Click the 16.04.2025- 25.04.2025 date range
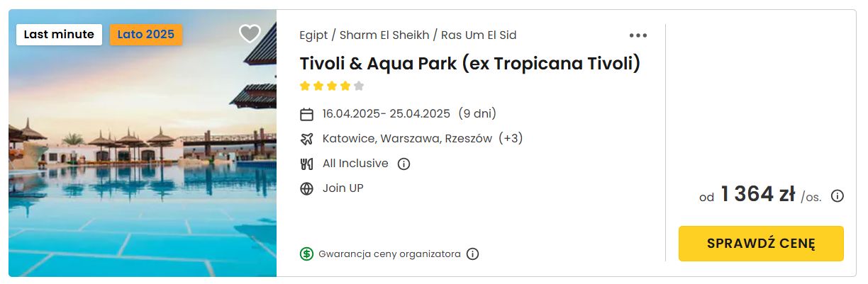This screenshot has height=284, width=868. click(386, 113)
